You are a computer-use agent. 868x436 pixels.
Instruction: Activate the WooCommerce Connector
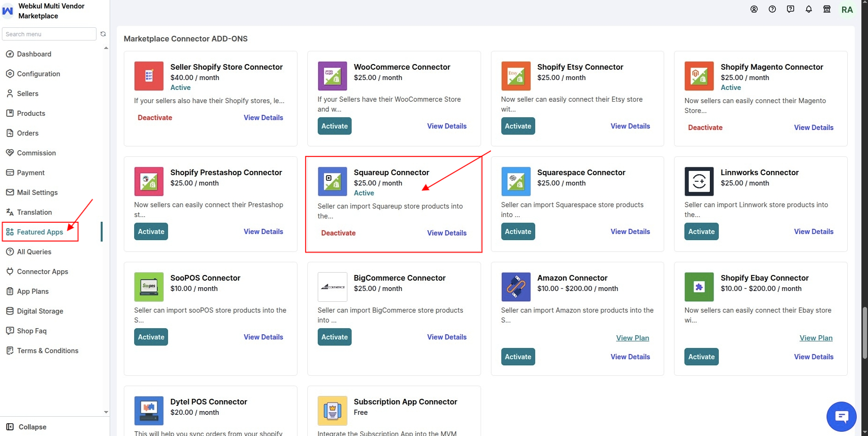pyautogui.click(x=335, y=126)
